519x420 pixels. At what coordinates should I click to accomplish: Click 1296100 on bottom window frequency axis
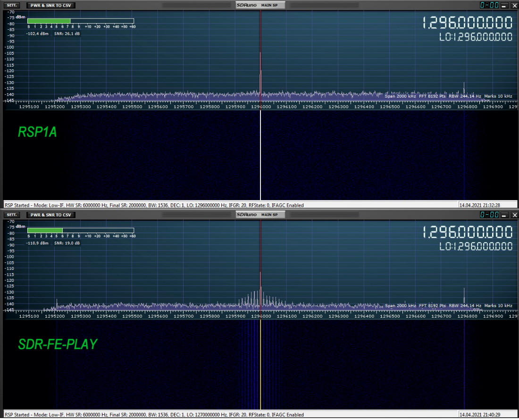(287, 316)
